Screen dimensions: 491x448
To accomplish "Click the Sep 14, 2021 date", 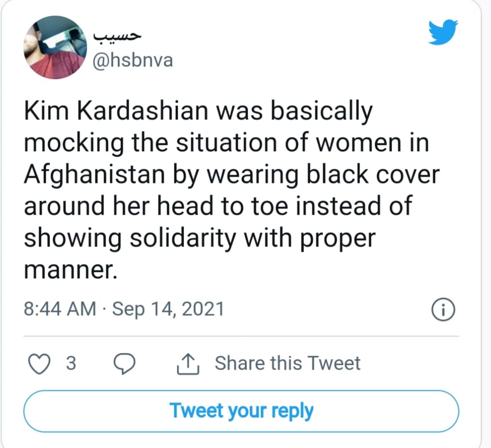I will point(168,309).
